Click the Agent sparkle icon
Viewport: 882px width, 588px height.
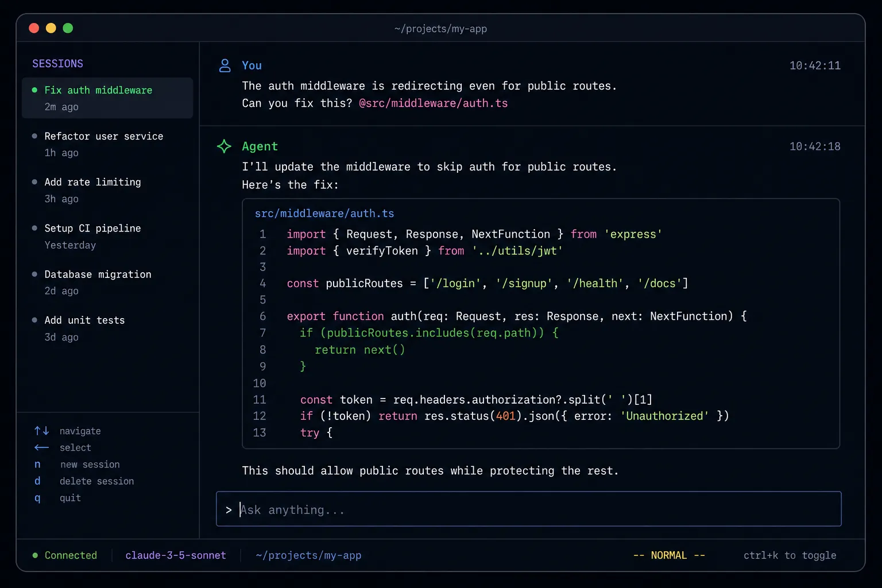point(225,146)
